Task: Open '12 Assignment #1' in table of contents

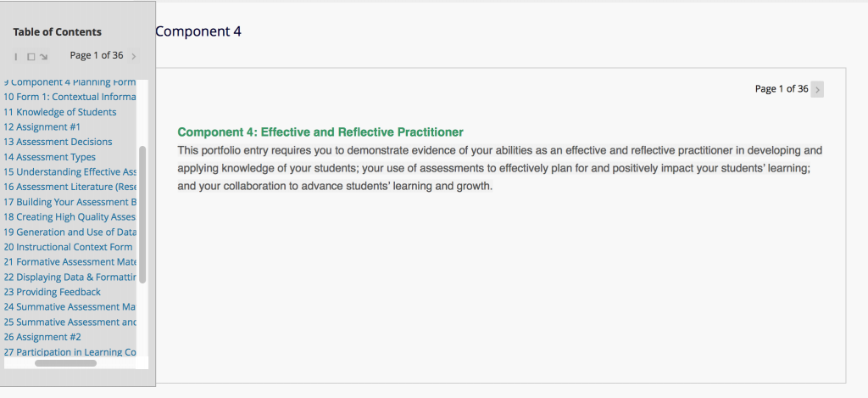Action: click(42, 127)
